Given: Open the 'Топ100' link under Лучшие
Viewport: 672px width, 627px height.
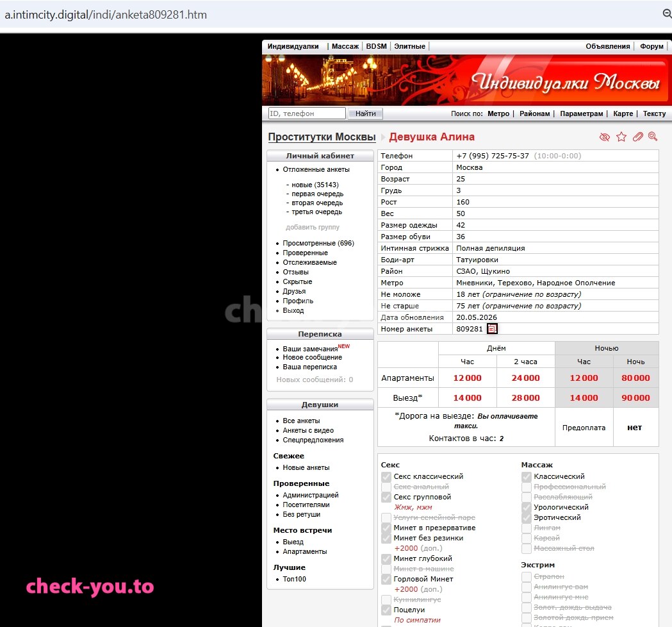Looking at the screenshot, I should click(x=294, y=579).
